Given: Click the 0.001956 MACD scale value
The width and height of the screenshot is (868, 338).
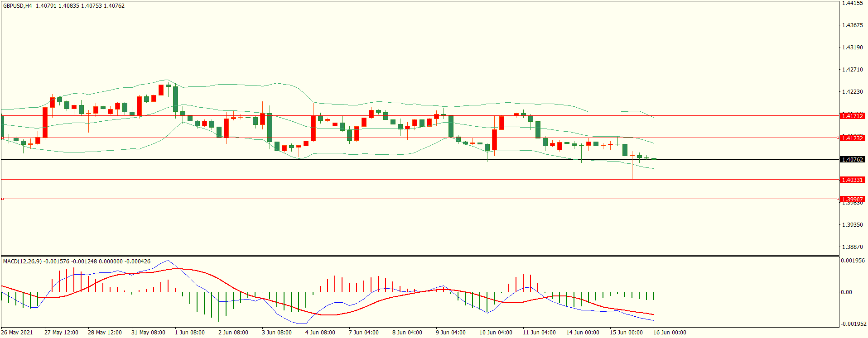Looking at the screenshot, I should pyautogui.click(x=853, y=261).
